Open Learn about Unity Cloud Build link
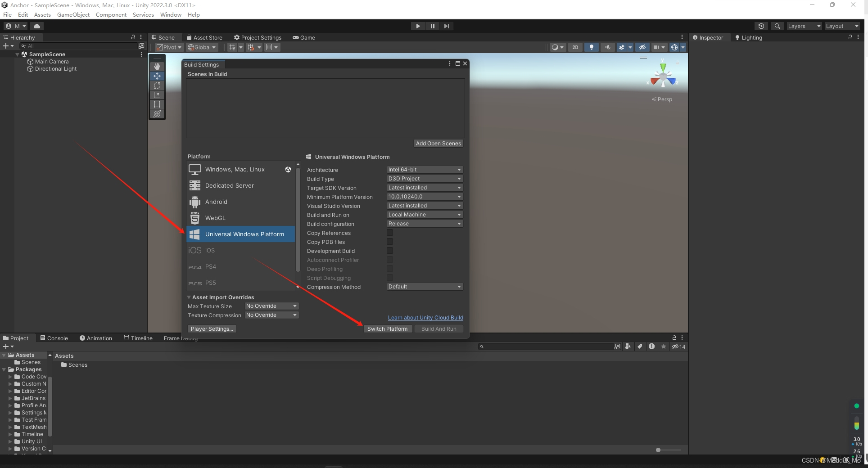 (x=425, y=318)
